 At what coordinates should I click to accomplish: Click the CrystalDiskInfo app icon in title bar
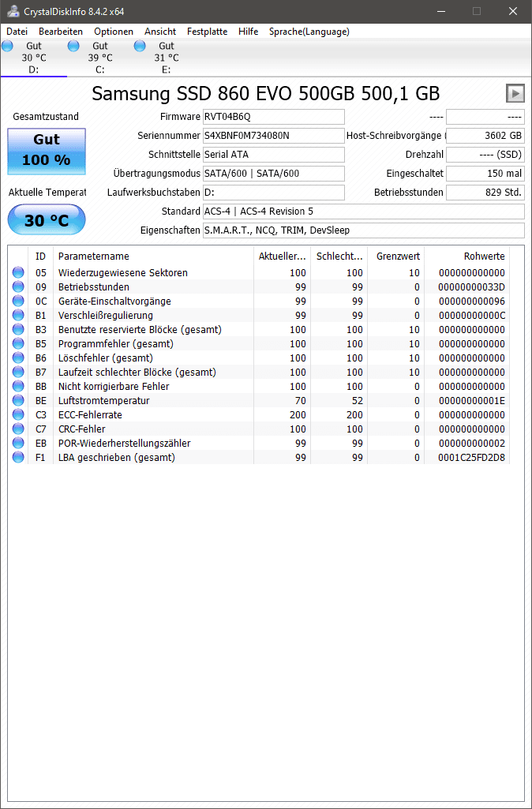click(13, 11)
